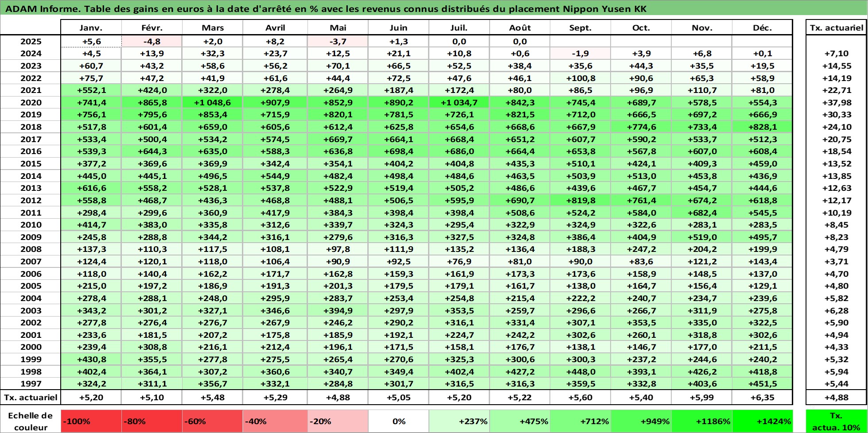Click the -100% red color scale swatch
Viewport: 868px width, 433px height.
91,421
